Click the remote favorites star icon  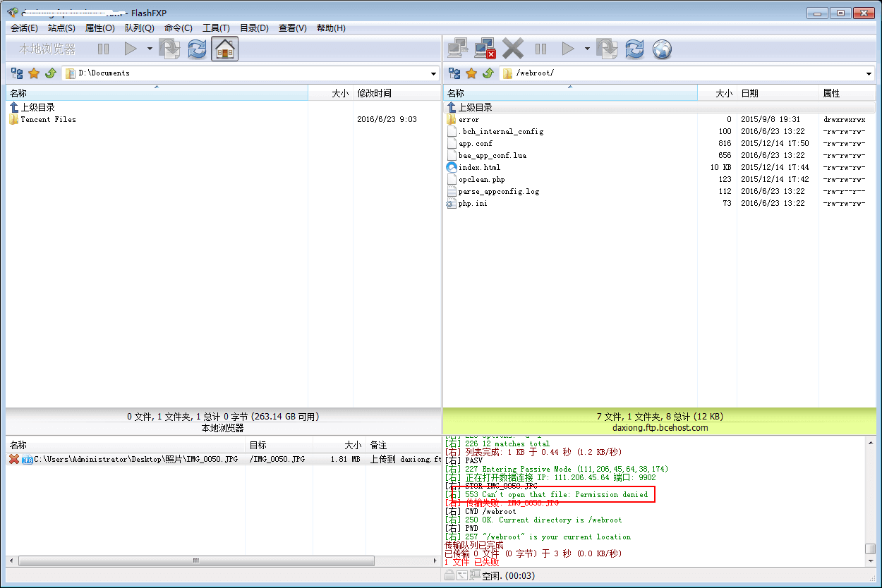[471, 73]
